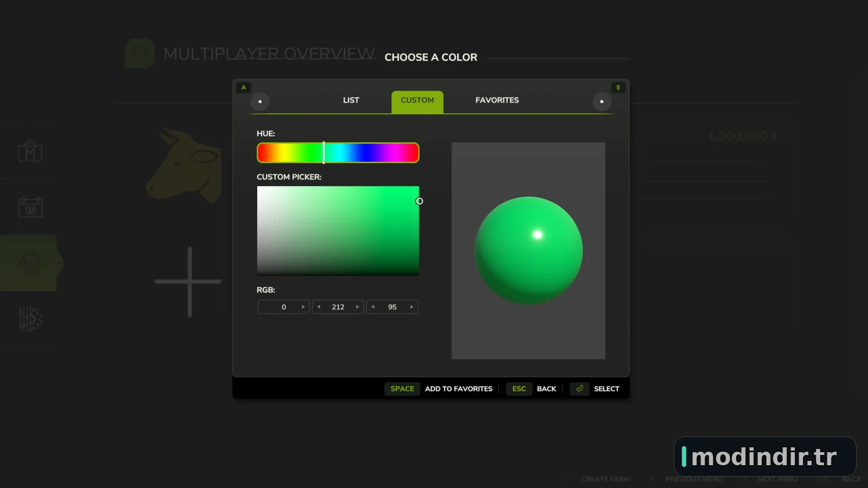Select the CUSTOM tab

pos(417,101)
